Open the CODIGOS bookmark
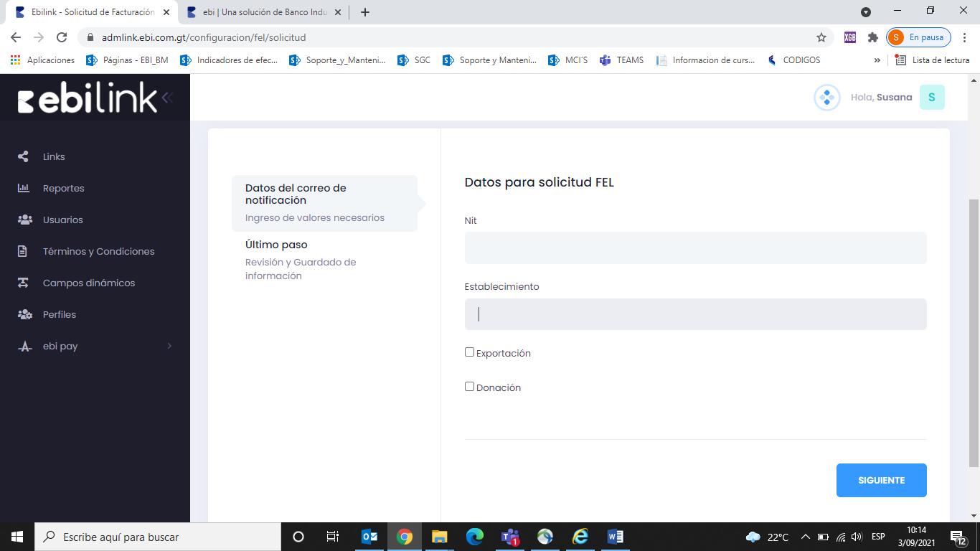This screenshot has width=980, height=551. point(793,60)
